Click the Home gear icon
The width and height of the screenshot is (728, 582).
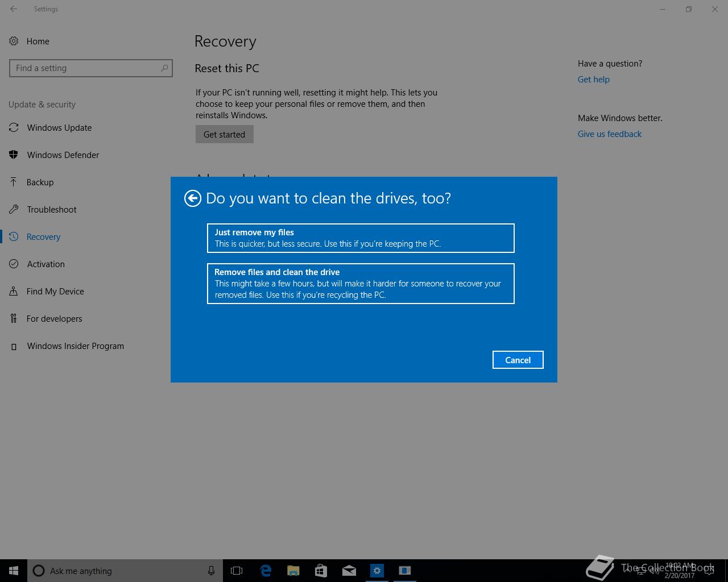point(14,41)
